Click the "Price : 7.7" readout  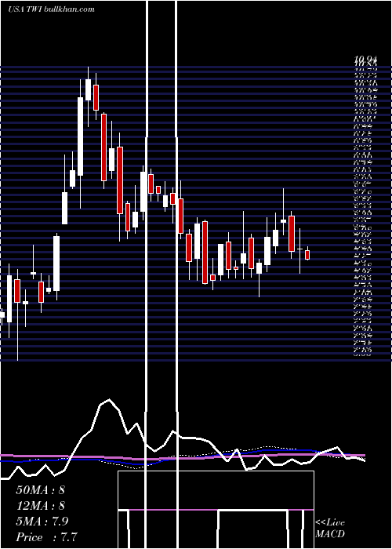[46, 537]
